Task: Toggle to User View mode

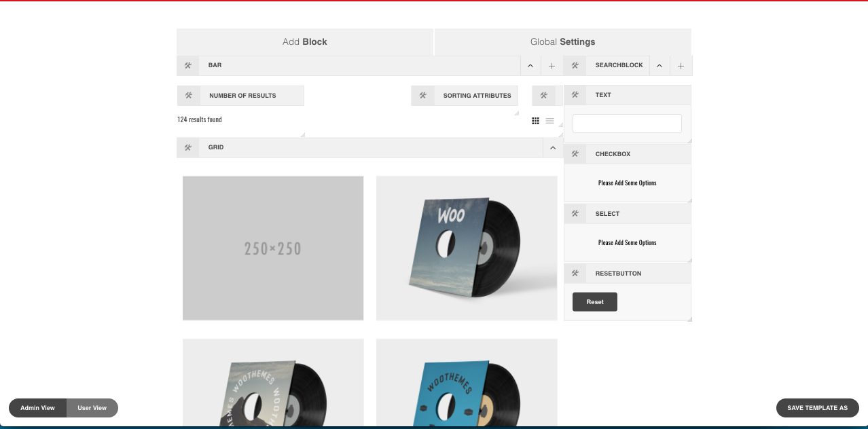Action: coord(92,408)
